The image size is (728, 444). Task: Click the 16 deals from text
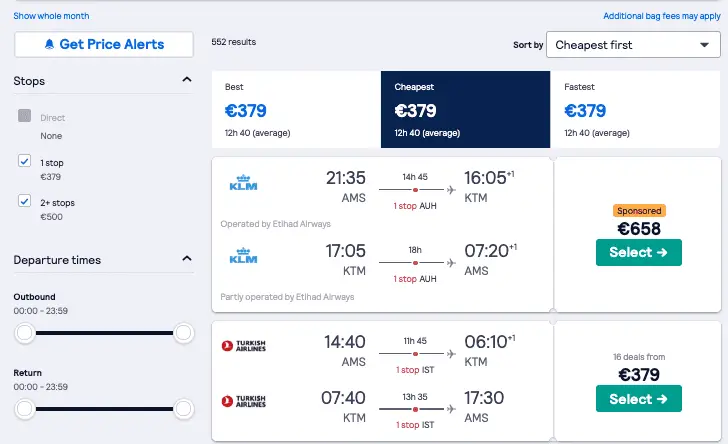pos(639,357)
